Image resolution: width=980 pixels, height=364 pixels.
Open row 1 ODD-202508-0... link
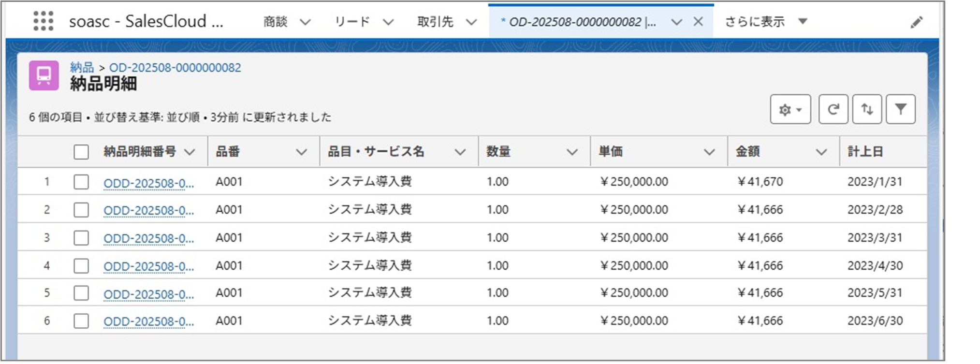(x=149, y=183)
